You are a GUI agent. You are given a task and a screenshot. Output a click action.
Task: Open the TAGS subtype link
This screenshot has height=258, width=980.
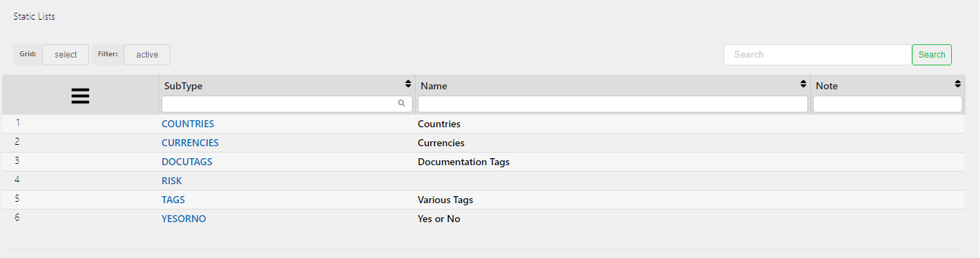pos(173,200)
